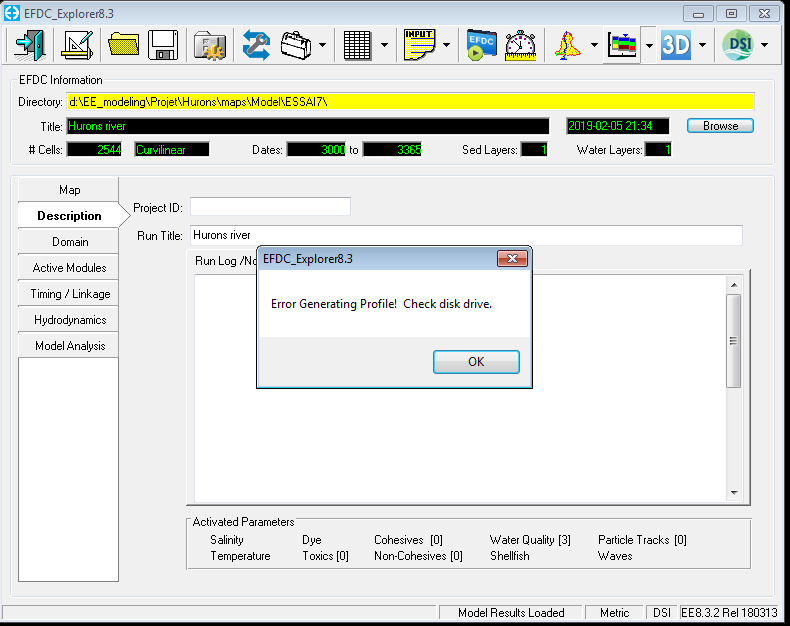Click the Non-Cohesives [0] label

[418, 556]
